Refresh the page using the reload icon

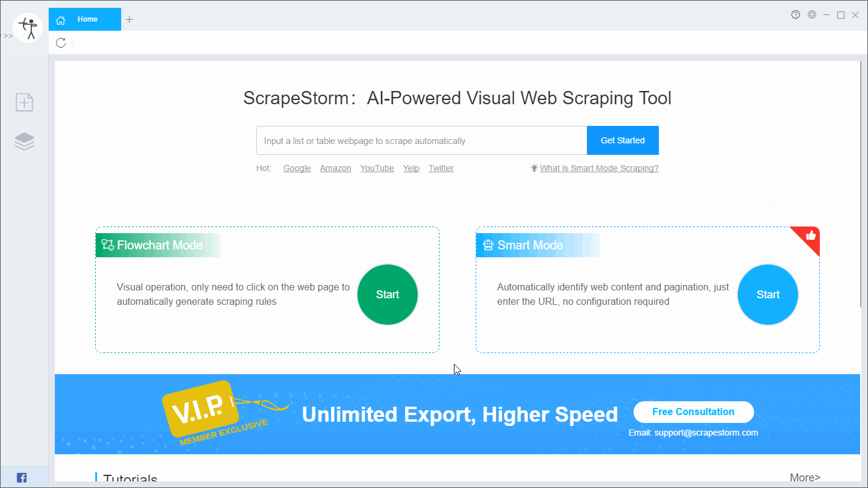60,43
